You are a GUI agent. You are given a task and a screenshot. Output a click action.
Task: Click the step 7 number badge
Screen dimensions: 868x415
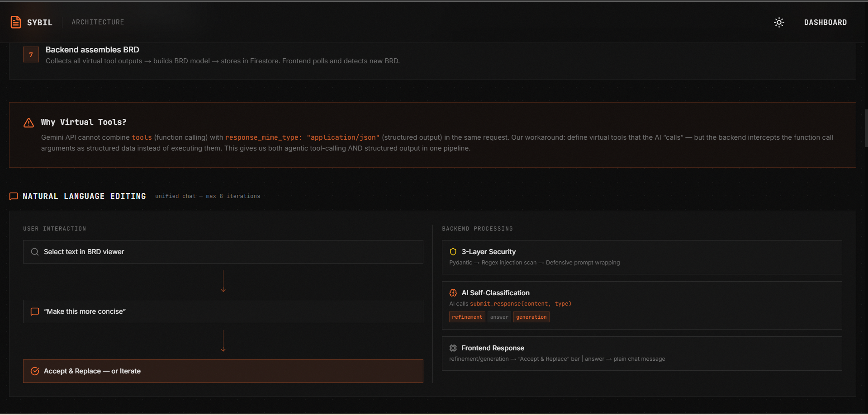tap(31, 55)
